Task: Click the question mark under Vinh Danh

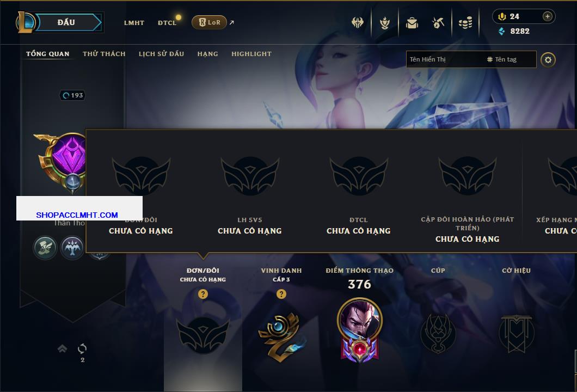Action: pos(281,293)
